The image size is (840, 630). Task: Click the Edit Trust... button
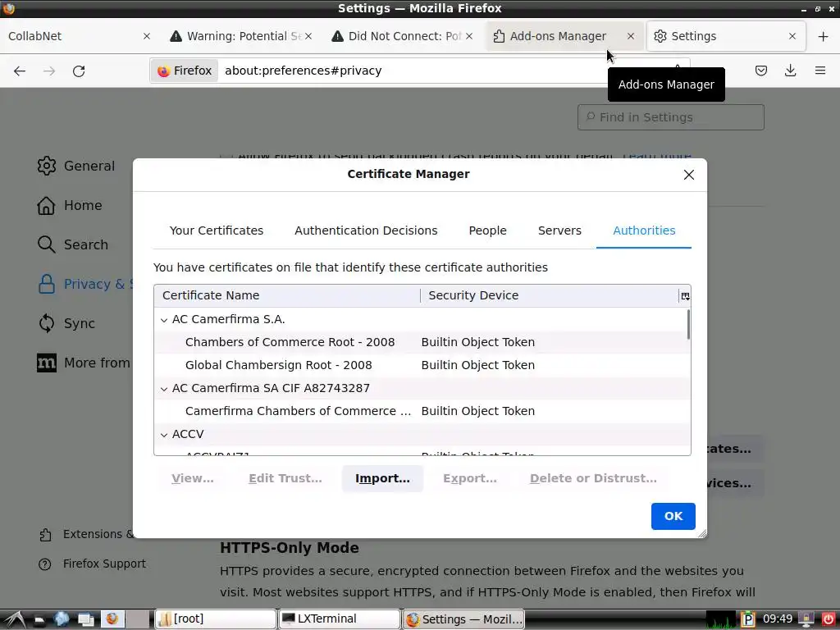click(285, 478)
